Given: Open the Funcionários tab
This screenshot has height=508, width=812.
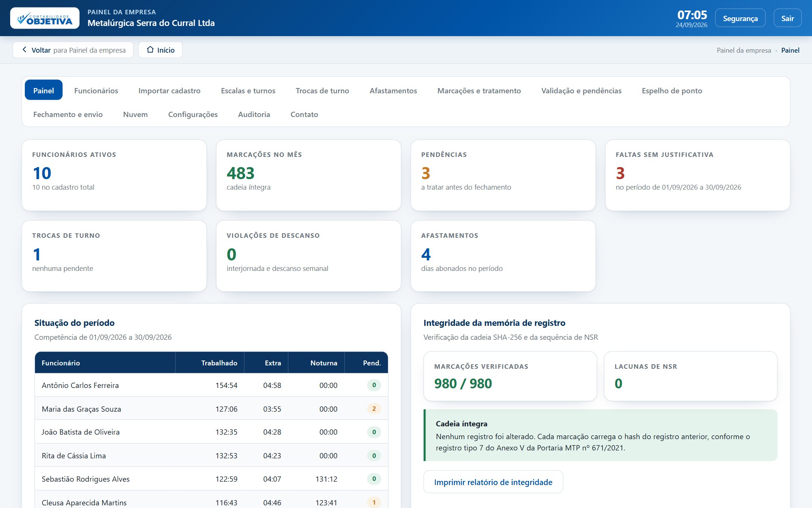Looking at the screenshot, I should pyautogui.click(x=96, y=90).
